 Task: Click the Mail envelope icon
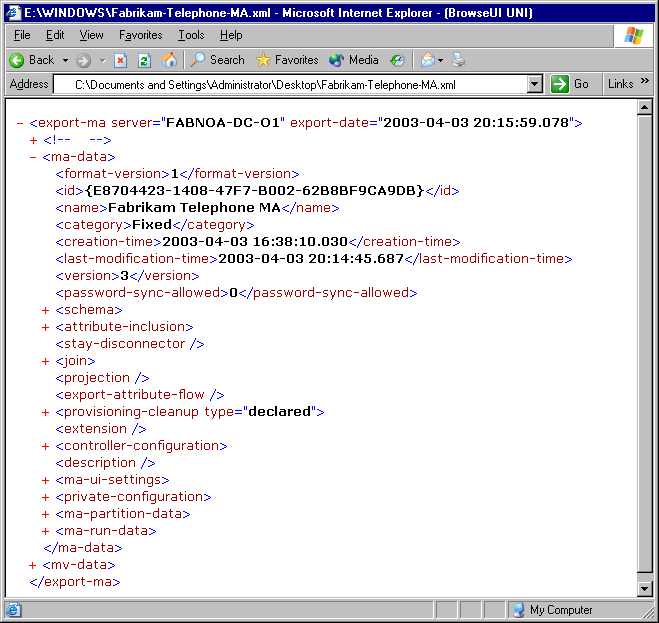427,61
